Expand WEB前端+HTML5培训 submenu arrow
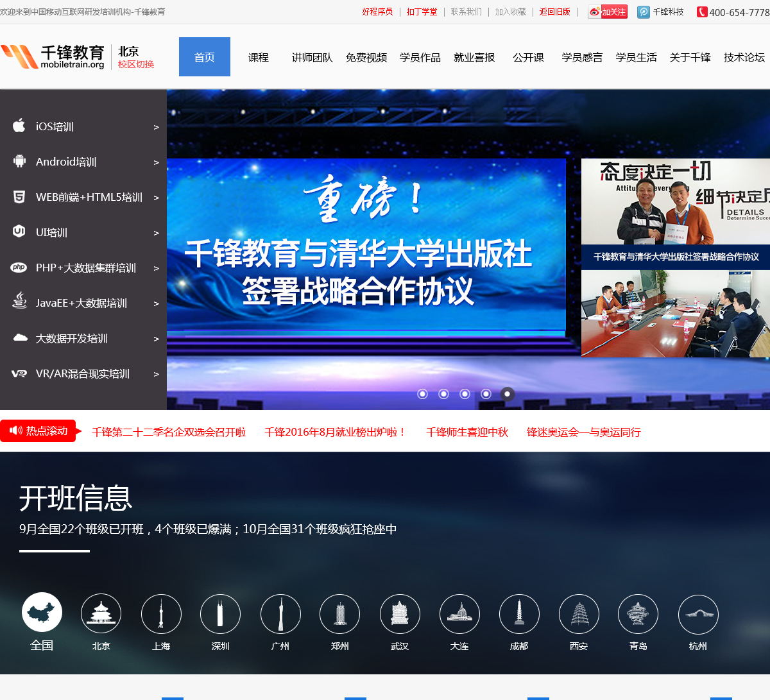 [156, 198]
